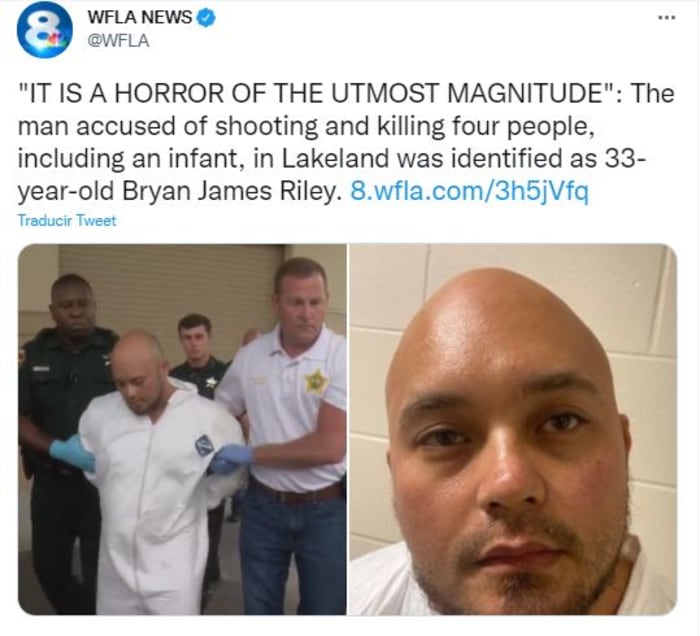
Task: Click the blue-gloved hand on the left
Action: point(73,453)
